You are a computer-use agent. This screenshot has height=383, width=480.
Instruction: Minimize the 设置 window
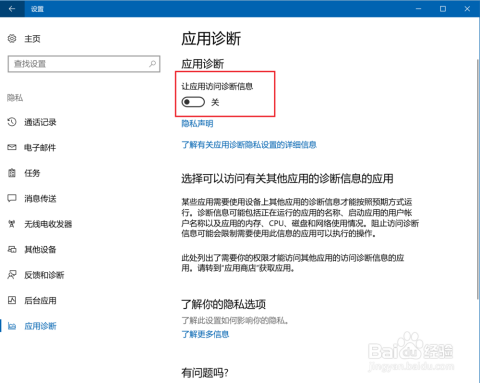(x=418, y=9)
